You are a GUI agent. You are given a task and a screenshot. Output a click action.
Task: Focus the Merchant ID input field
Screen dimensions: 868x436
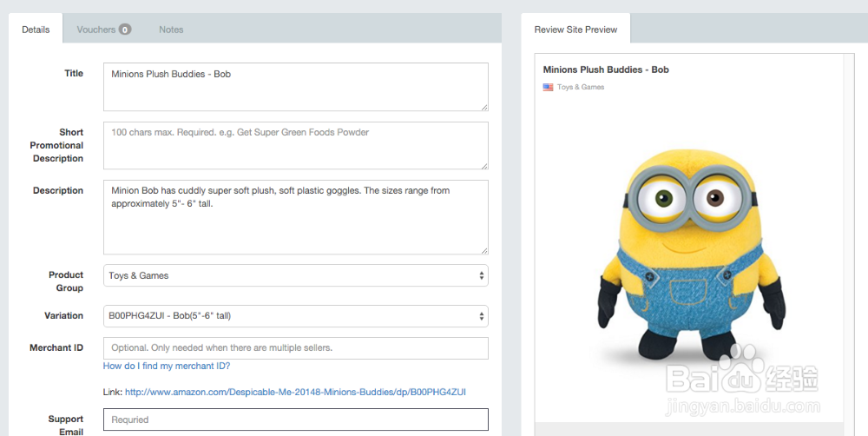coord(296,348)
